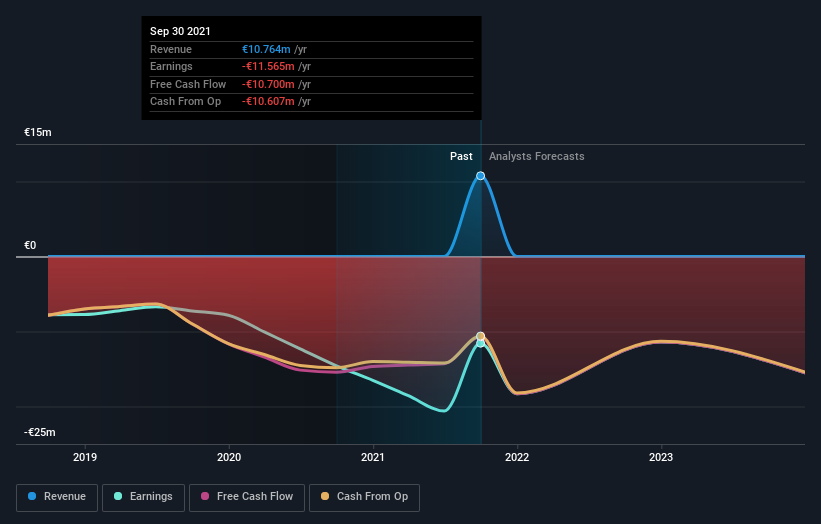Viewport: 821px width, 524px height.
Task: Click the 2023 x-axis label
Action: (x=661, y=457)
